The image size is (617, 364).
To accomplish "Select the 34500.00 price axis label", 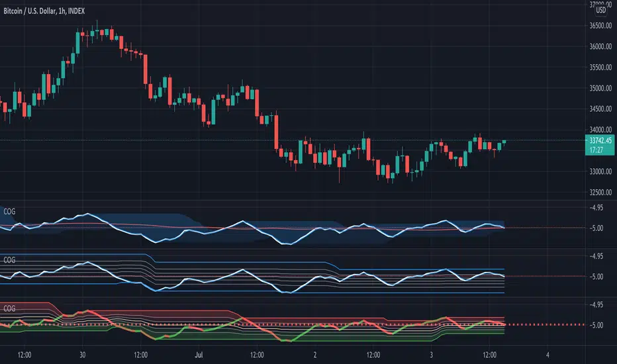I will click(x=600, y=109).
